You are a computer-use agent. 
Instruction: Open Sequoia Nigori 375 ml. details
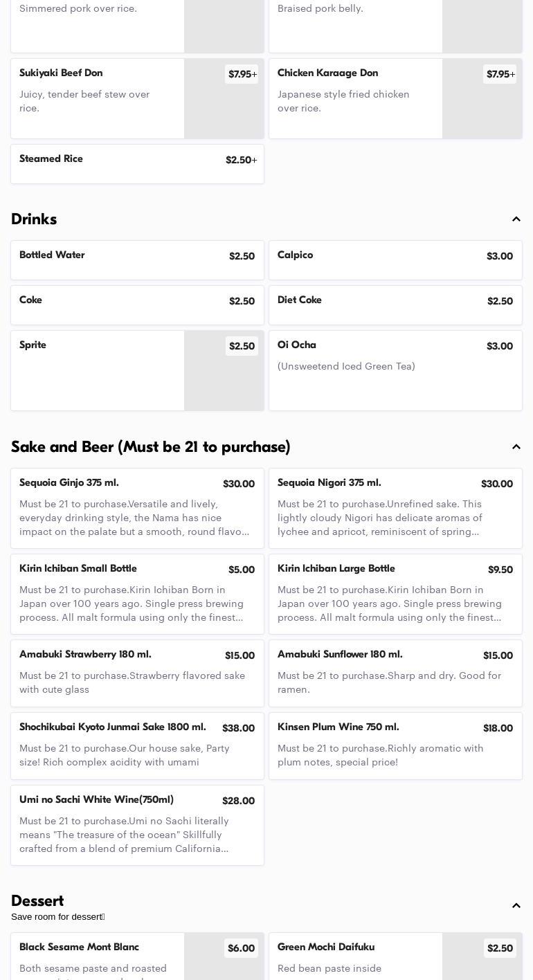click(x=395, y=509)
